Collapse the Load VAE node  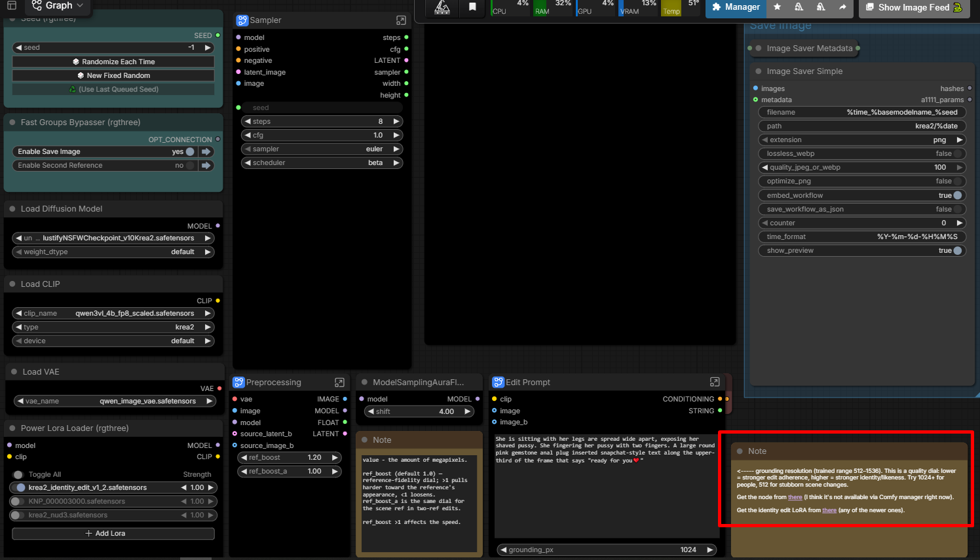coord(14,372)
